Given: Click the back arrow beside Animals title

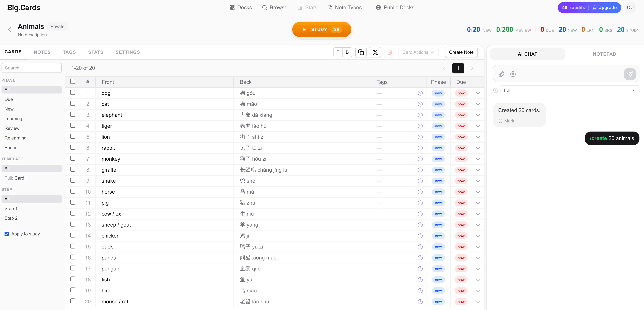Looking at the screenshot, I should click(x=9, y=30).
